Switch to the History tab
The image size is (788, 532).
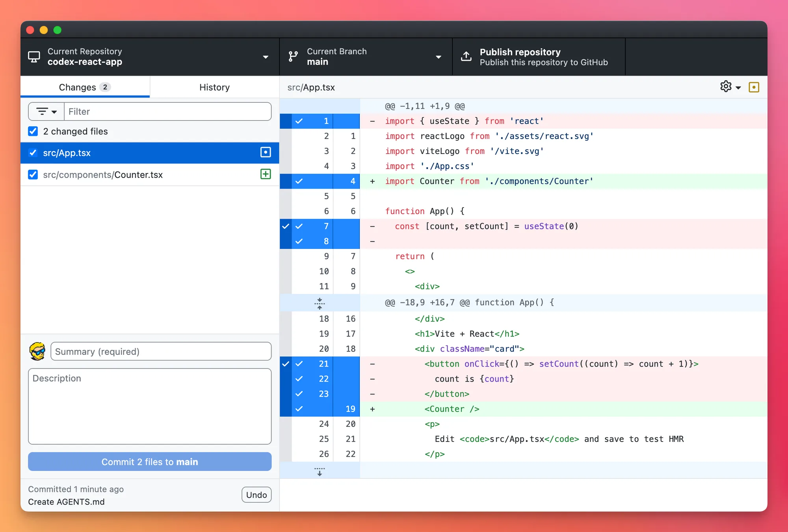tap(214, 87)
